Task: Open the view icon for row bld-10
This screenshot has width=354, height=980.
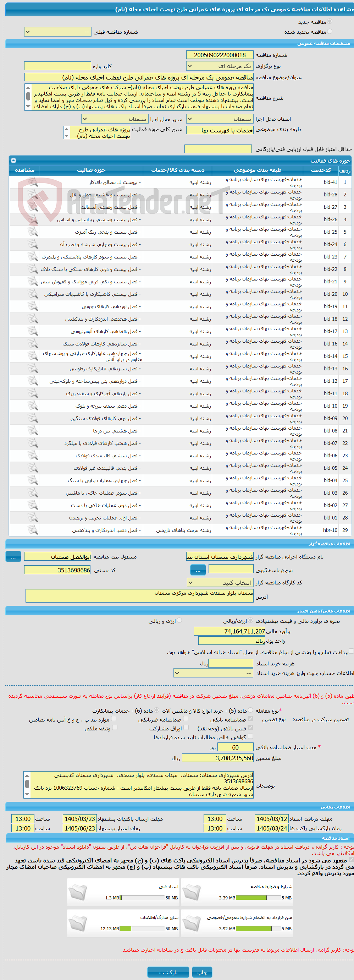Action: 33,405
